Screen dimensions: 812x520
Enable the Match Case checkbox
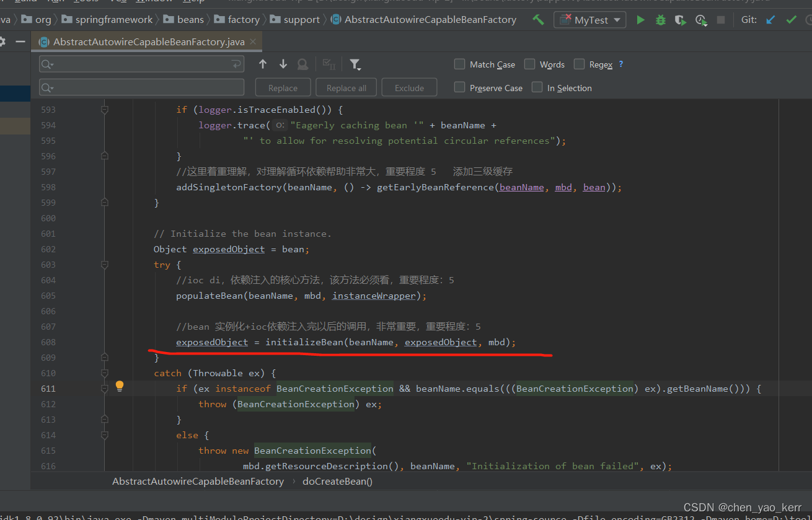(459, 64)
